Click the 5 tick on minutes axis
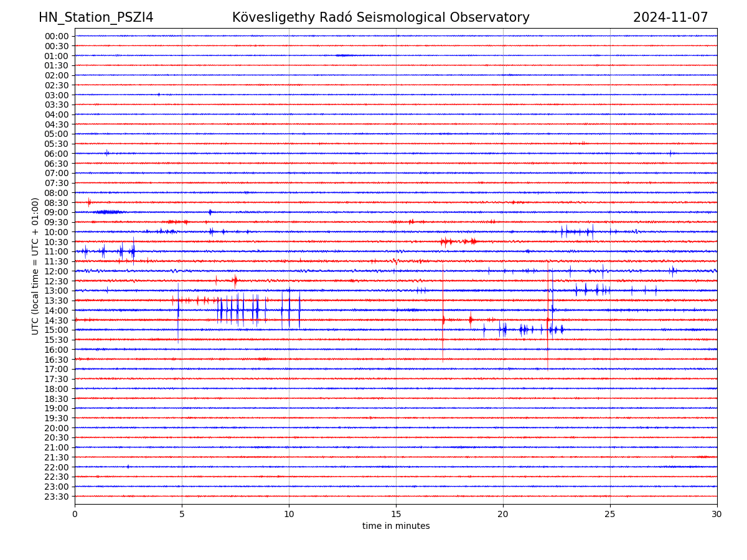The height and width of the screenshot is (560, 747). click(182, 514)
